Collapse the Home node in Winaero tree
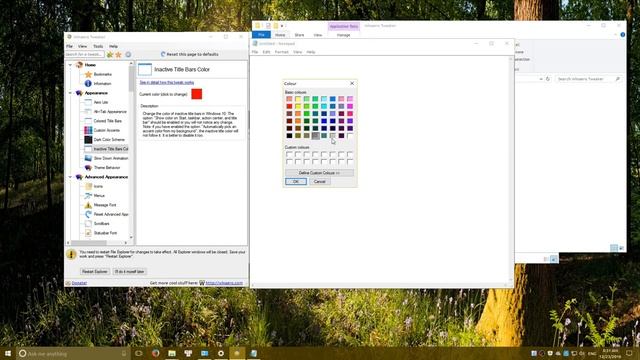This screenshot has width=640, height=360. [x=70, y=65]
